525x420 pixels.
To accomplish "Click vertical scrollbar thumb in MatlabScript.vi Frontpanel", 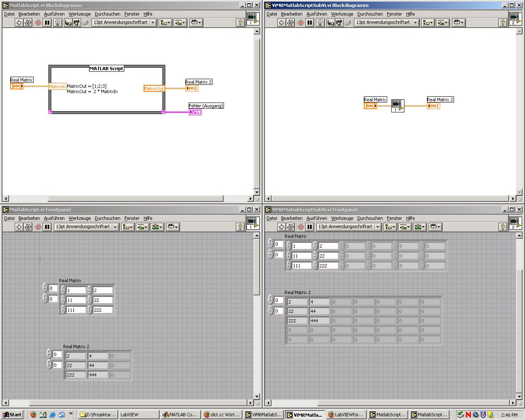I will (x=257, y=267).
